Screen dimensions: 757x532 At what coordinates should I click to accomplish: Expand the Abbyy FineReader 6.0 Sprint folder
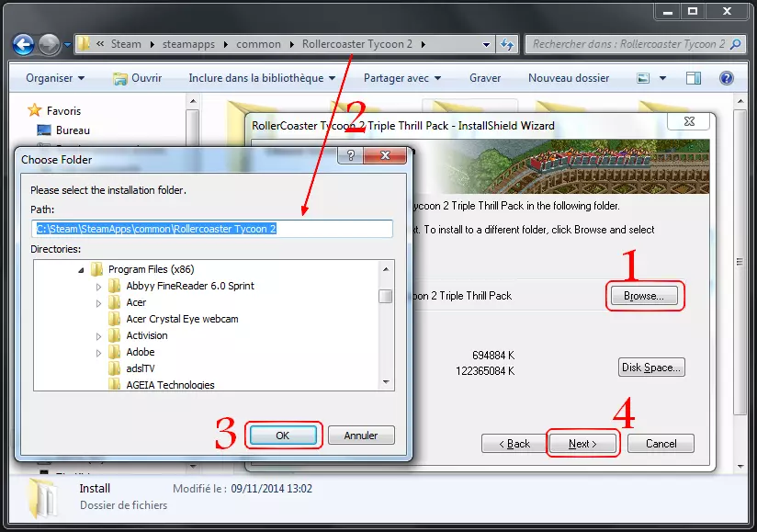(98, 287)
